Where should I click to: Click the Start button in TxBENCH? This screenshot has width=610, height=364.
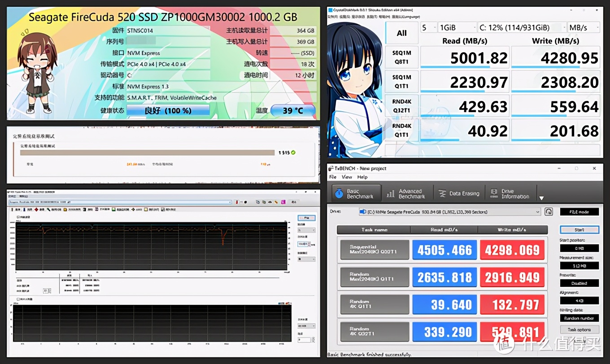click(x=579, y=230)
